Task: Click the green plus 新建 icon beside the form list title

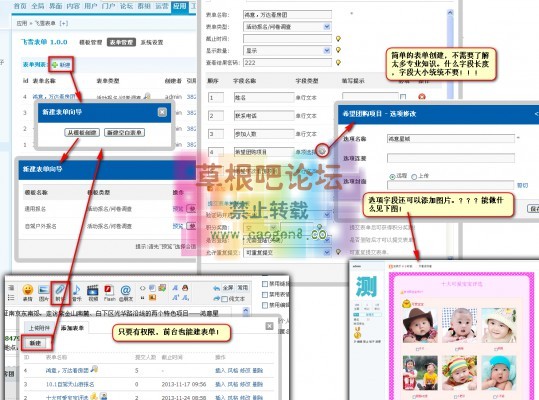Action: coord(54,65)
